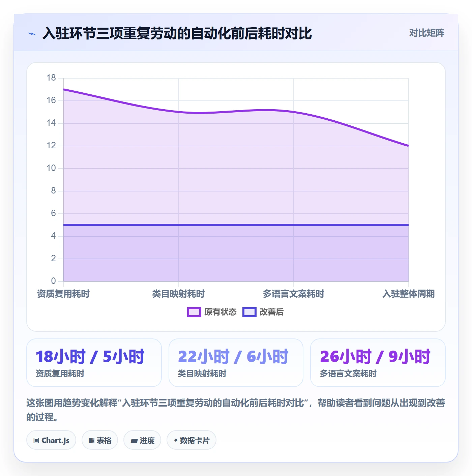The width and height of the screenshot is (472, 476).
Task: Click the 资质复用耗时 x-axis label
Action: (63, 294)
